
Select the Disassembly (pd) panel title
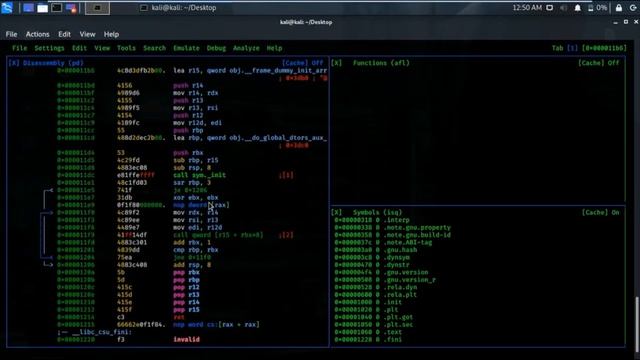pyautogui.click(x=53, y=63)
